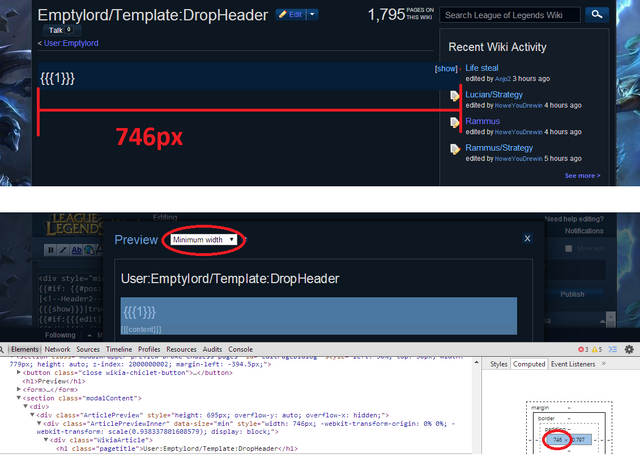
Task: Click the magnifier search button
Action: pos(597,15)
